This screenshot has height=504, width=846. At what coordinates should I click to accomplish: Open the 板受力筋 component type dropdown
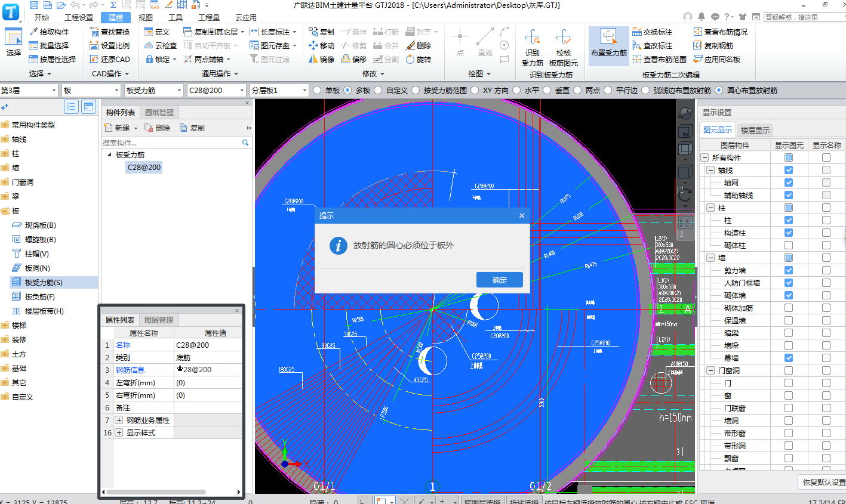point(154,90)
